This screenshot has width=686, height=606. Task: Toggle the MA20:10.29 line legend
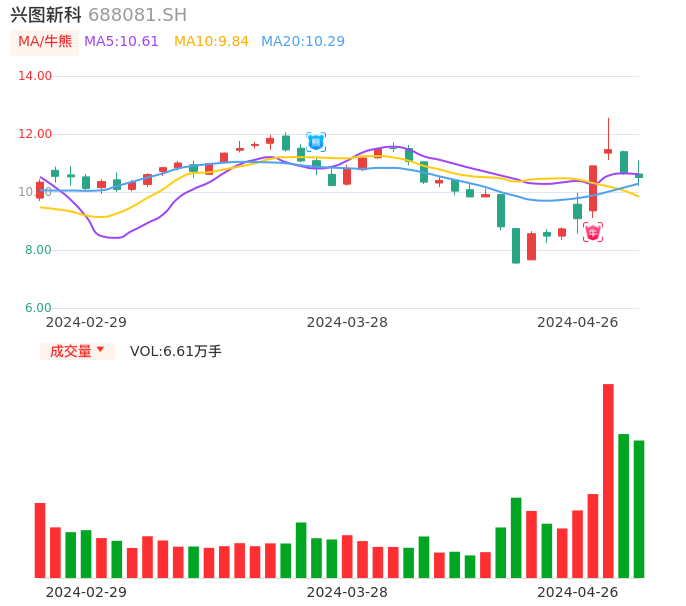tap(303, 41)
